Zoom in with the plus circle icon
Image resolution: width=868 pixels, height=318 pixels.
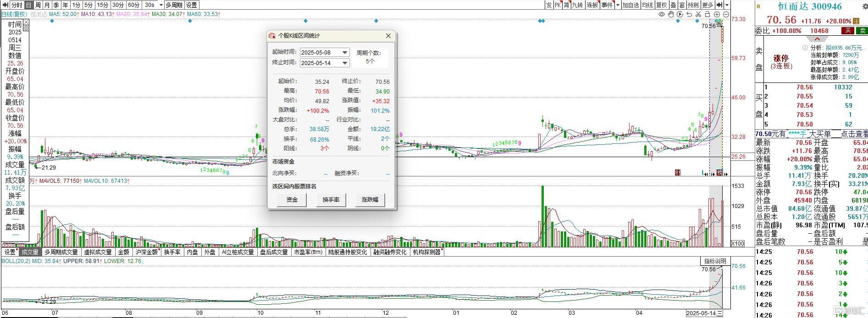[x=717, y=14]
